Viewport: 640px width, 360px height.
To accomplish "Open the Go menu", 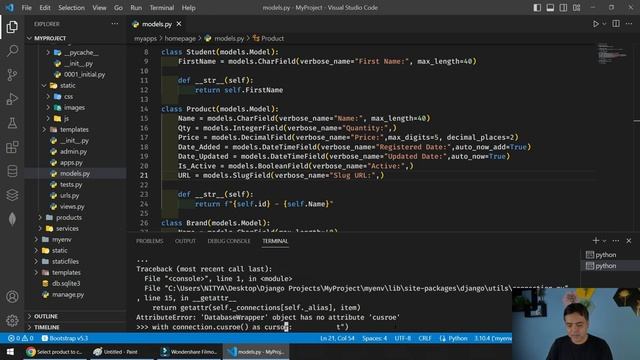I will [118, 8].
